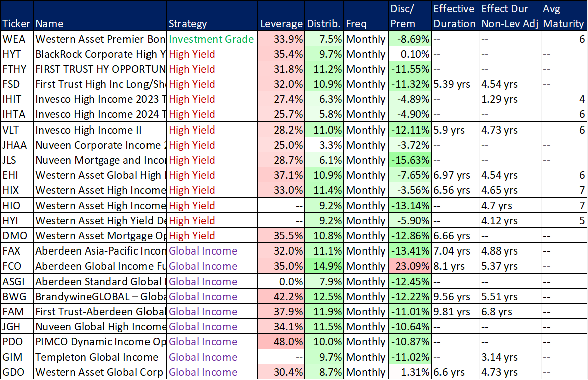Select the FCO ticker cell
588x380 pixels.
(17, 266)
